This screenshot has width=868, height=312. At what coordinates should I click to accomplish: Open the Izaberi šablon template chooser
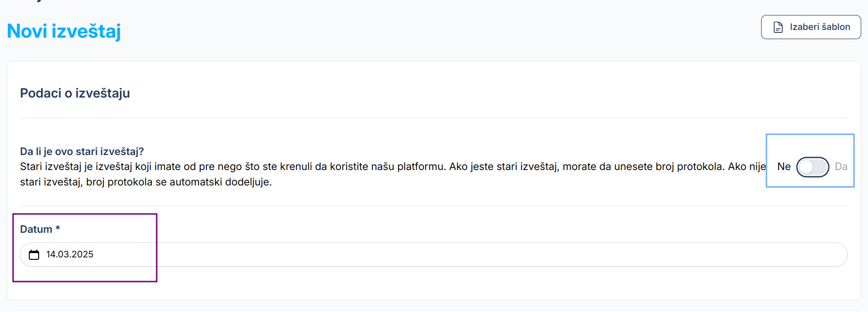coord(810,27)
